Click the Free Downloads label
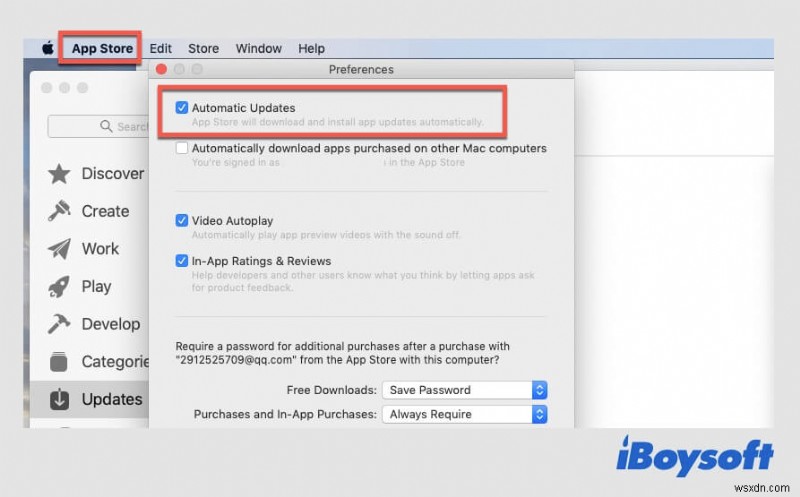800x497 pixels. (332, 390)
